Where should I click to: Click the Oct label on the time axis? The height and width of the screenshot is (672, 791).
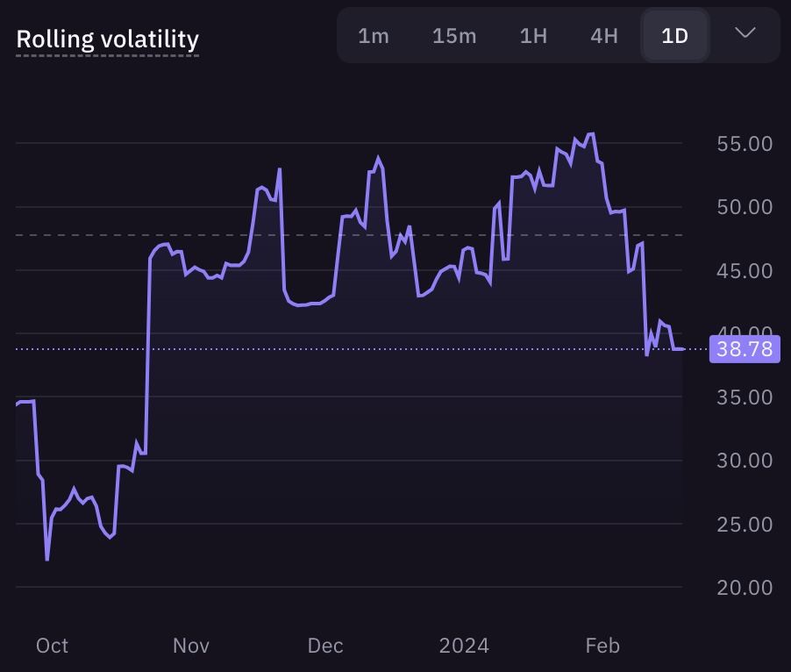pos(52,646)
